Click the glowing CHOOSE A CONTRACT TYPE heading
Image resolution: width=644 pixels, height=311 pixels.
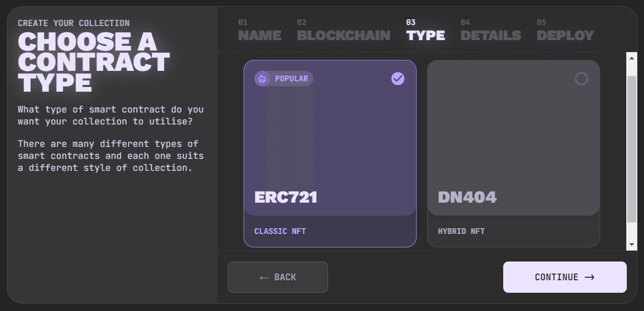click(94, 64)
